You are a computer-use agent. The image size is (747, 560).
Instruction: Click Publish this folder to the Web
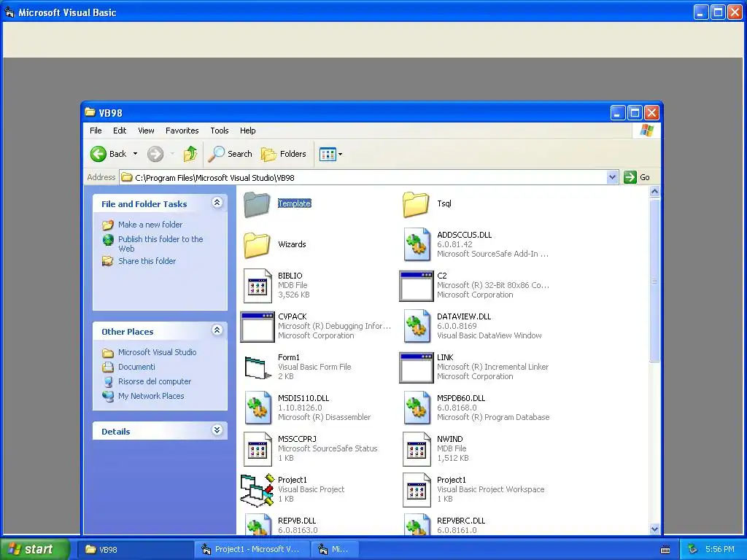pyautogui.click(x=160, y=244)
